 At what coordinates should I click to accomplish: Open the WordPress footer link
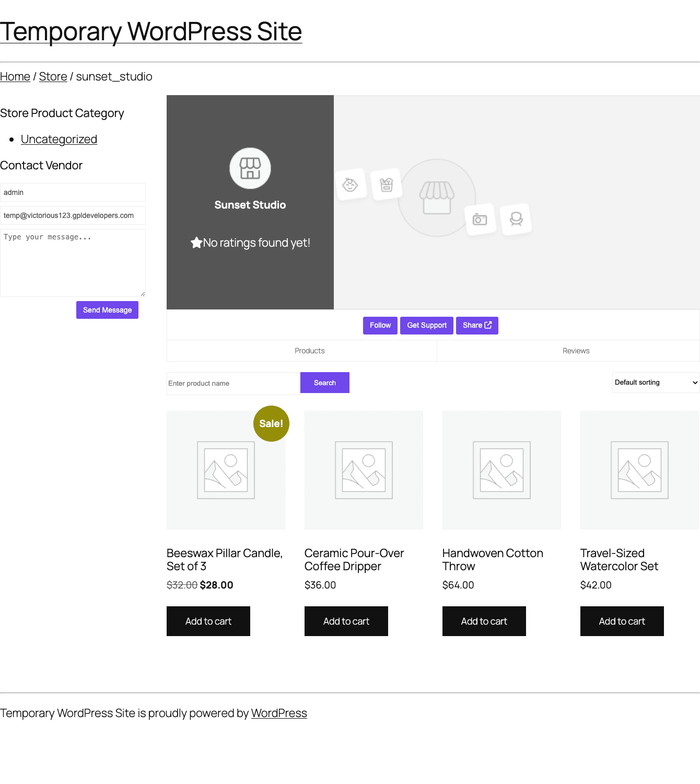pos(279,713)
